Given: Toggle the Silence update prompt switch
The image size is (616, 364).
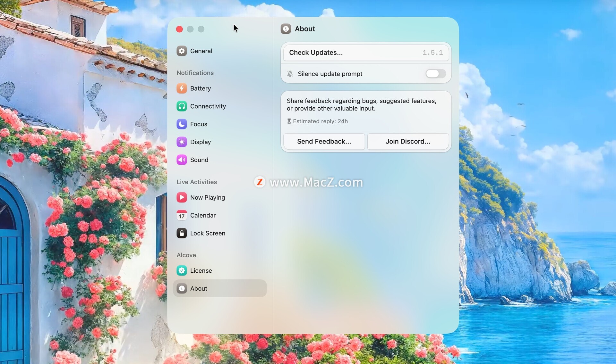Looking at the screenshot, I should pyautogui.click(x=435, y=74).
